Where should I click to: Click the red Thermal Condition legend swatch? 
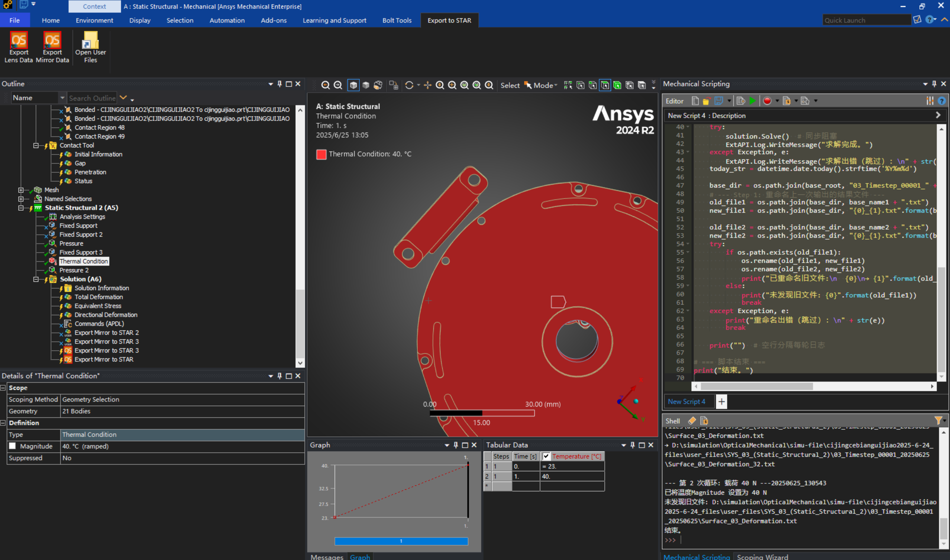click(321, 154)
